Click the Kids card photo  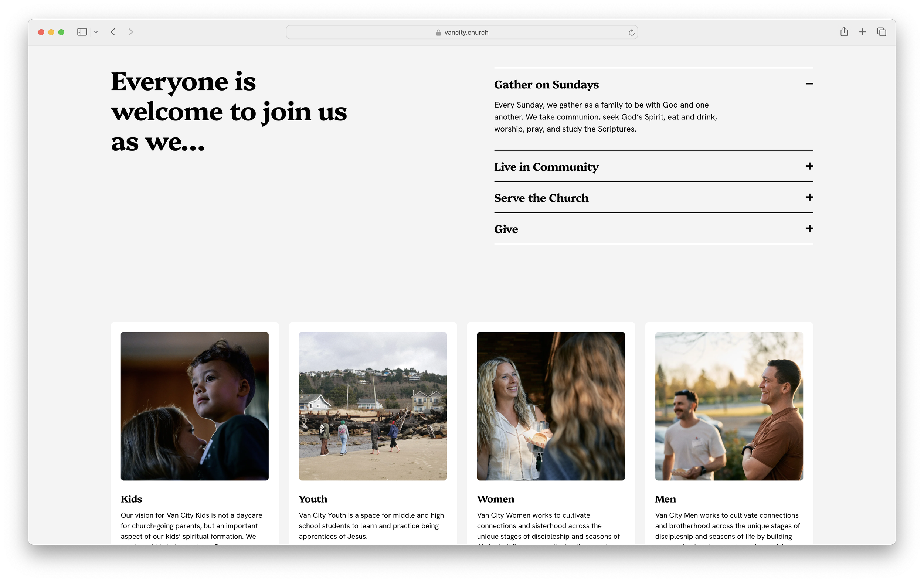click(194, 406)
